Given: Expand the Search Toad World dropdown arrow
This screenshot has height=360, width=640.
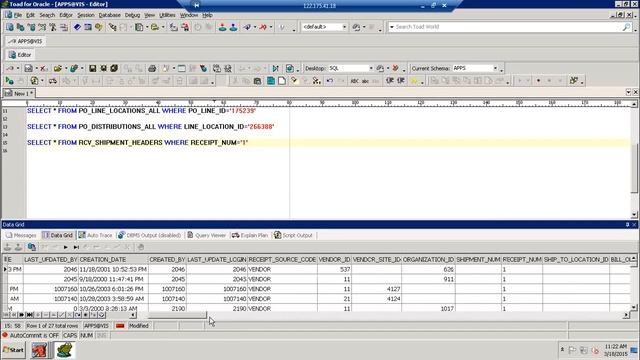Looking at the screenshot, I should (x=392, y=27).
